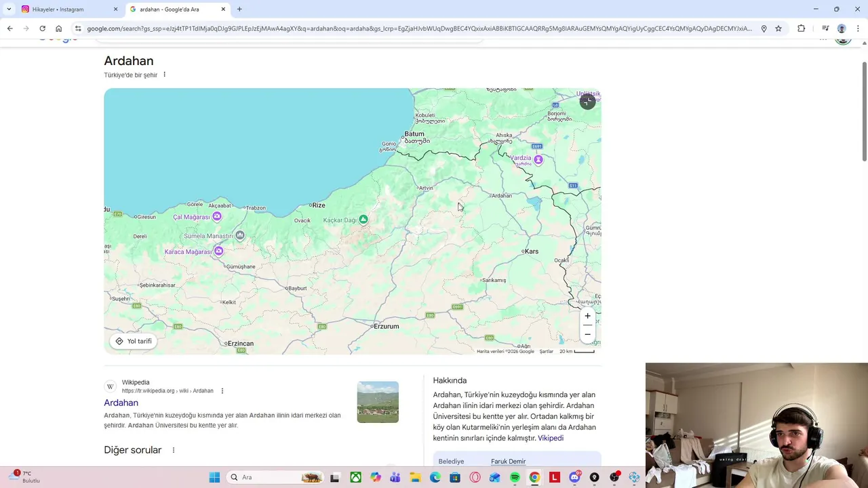This screenshot has width=868, height=488.
Task: Click the location pin icon in address bar
Action: tap(764, 28)
